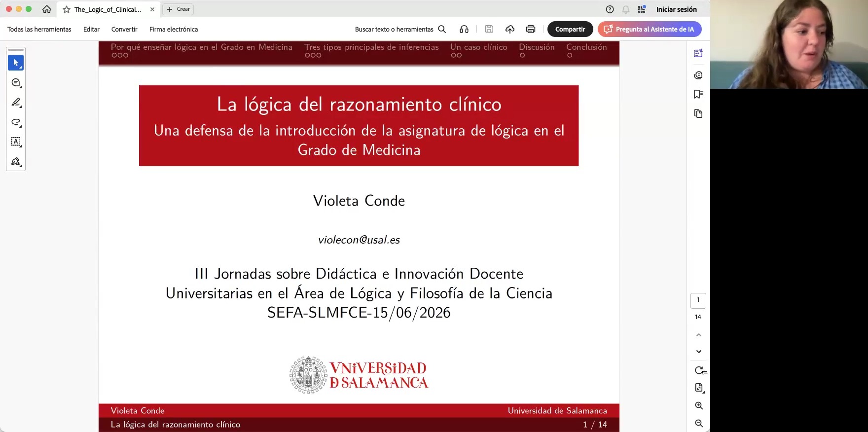Search with Buscar texto o herramientas
Image resolution: width=868 pixels, height=432 pixels.
400,30
